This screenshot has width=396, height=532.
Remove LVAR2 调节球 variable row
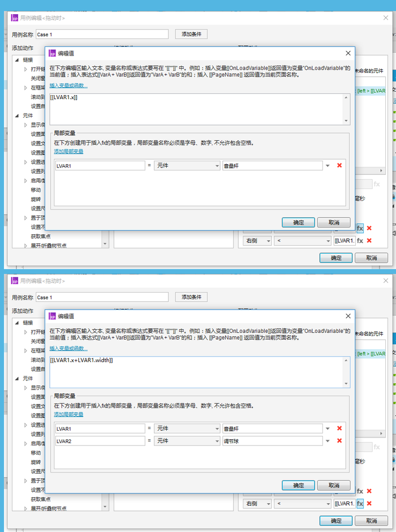pos(339,440)
